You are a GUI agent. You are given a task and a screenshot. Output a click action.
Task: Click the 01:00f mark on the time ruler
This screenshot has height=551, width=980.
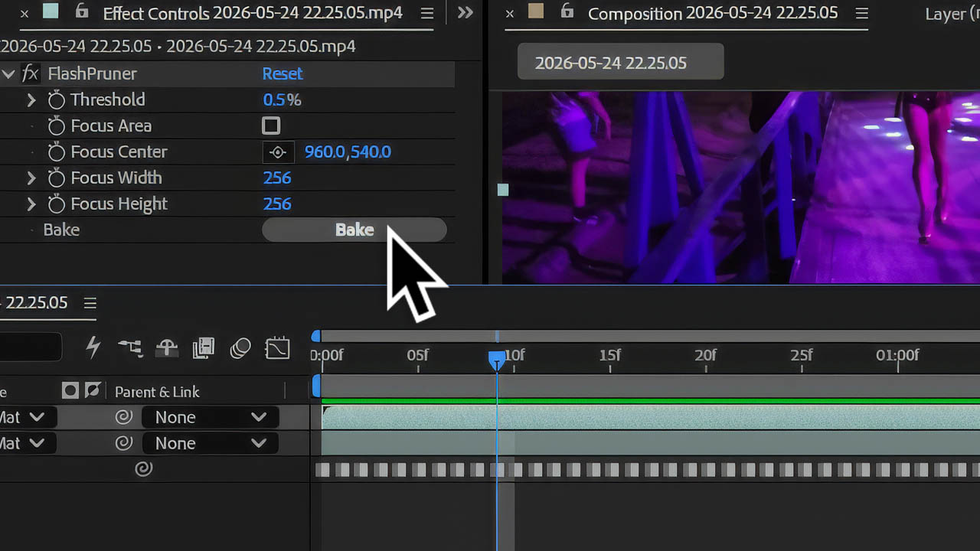coord(897,355)
